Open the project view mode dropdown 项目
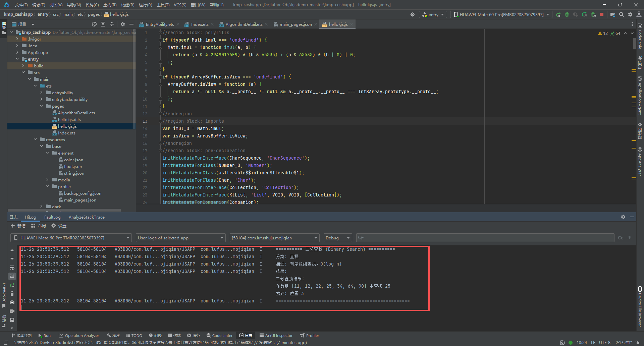The width and height of the screenshot is (644, 346). 23,24
